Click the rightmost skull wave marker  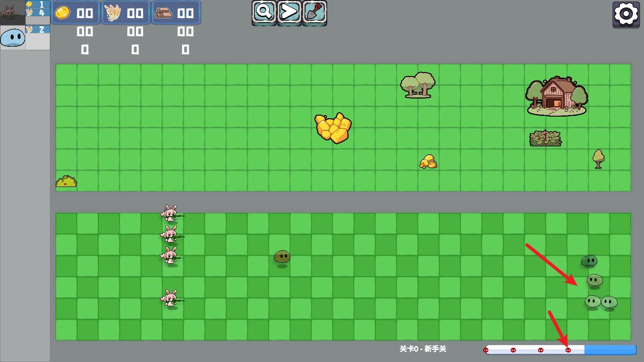[x=568, y=350]
